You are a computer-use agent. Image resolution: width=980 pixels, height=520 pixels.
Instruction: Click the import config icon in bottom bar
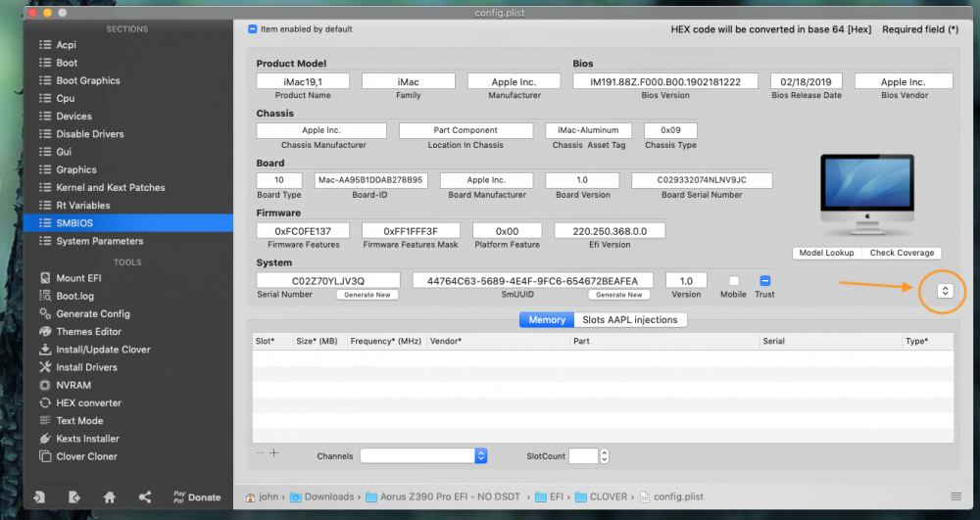click(39, 496)
